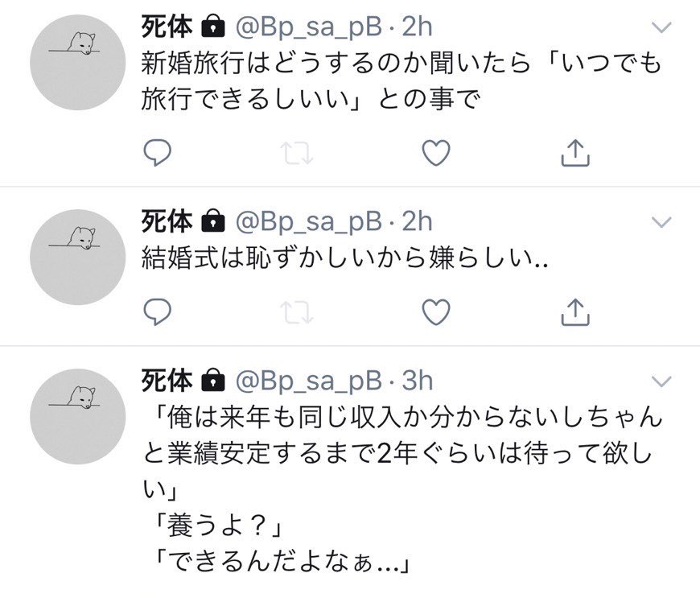The height and width of the screenshot is (598, 700).
Task: Click @Bp_sa_pB handle on 結婚式 tweet
Action: (307, 220)
